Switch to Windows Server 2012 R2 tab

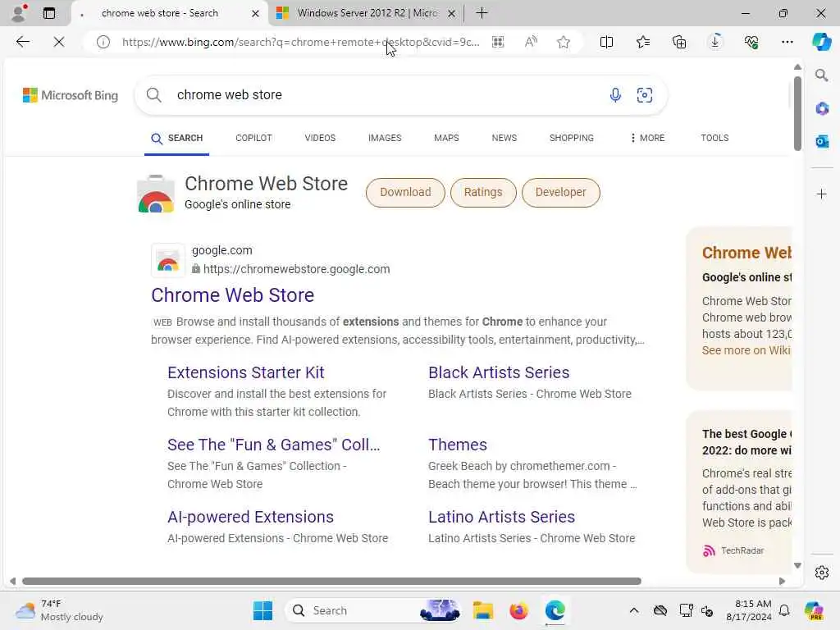[x=367, y=13]
